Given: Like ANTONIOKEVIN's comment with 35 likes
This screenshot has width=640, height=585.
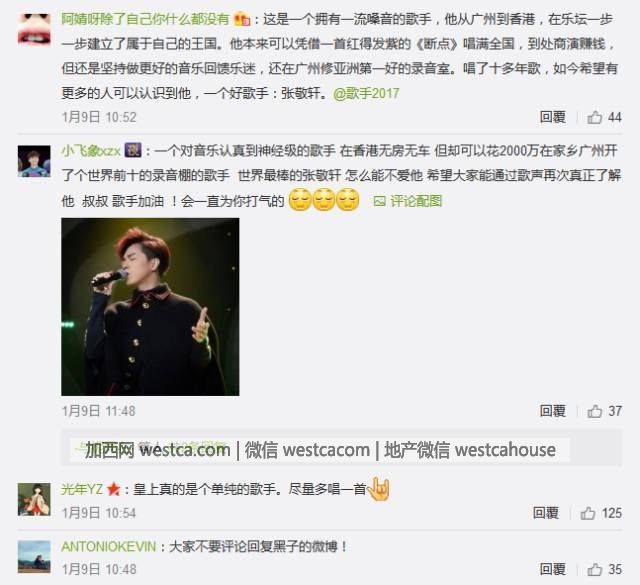Looking at the screenshot, I should (x=595, y=569).
